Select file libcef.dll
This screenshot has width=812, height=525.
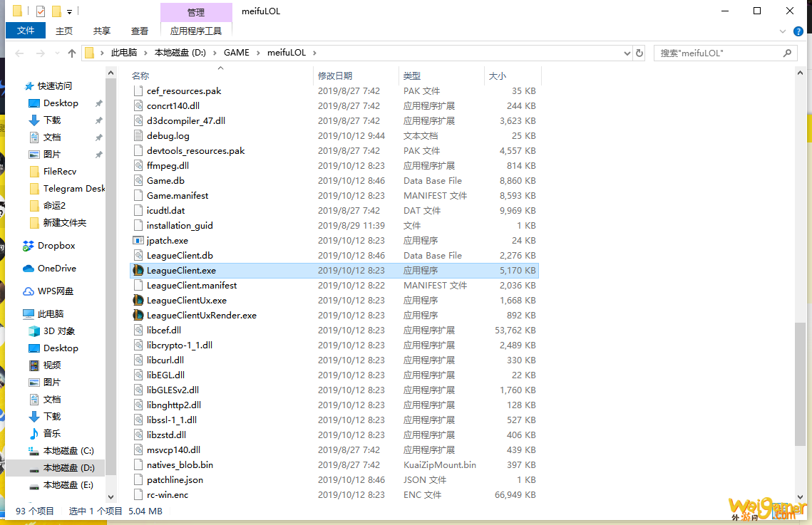click(x=164, y=330)
